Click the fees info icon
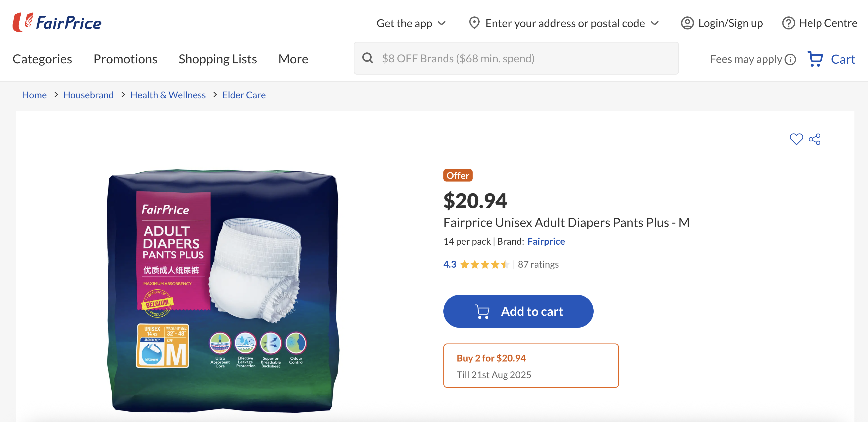868x422 pixels. [790, 59]
